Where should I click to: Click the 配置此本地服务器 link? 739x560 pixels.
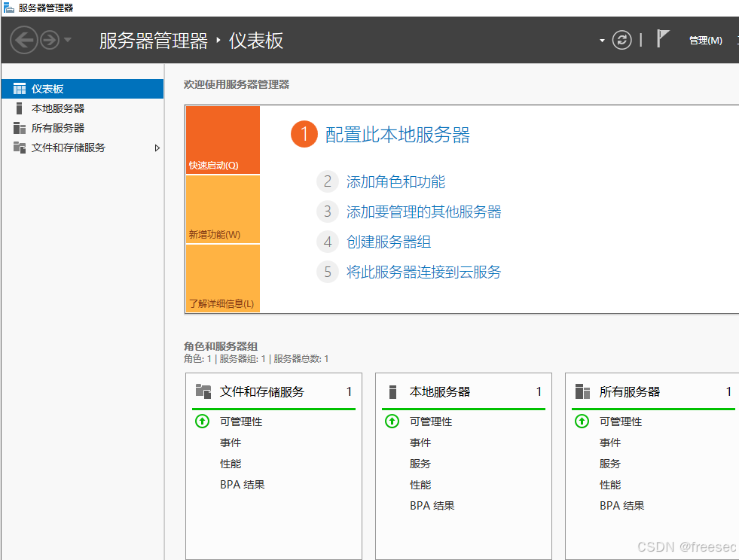coord(397,135)
